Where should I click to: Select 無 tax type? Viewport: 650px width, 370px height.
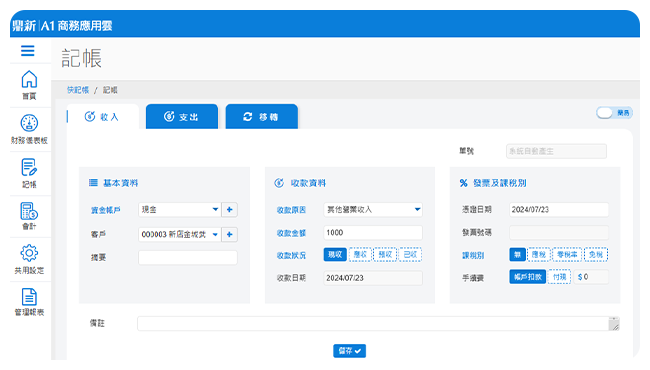[x=517, y=254]
